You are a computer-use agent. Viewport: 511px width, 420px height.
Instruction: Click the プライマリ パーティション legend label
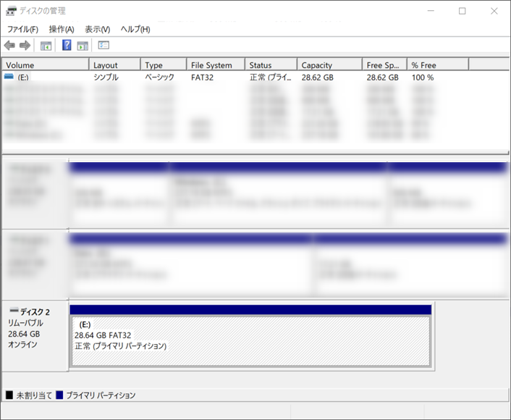click(101, 395)
